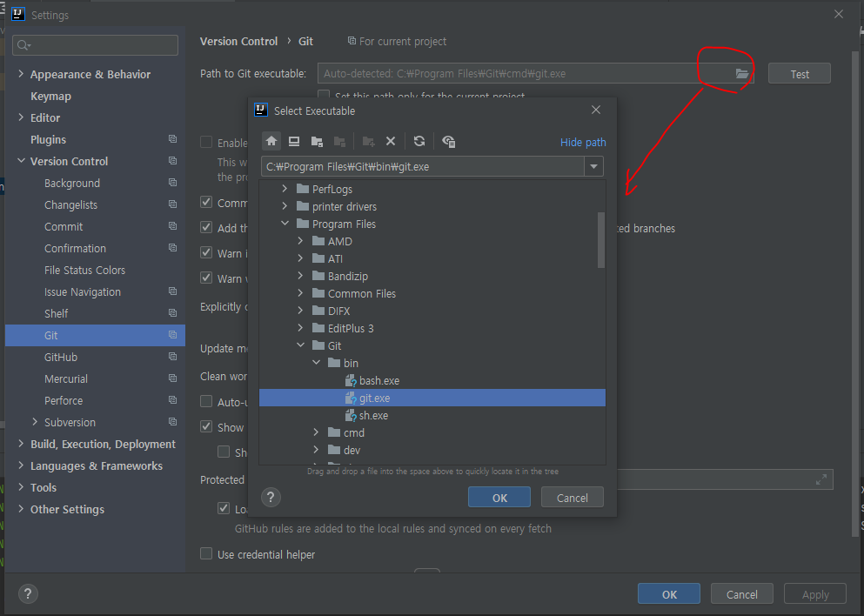Expand Build, Execution, Deployment section
Screen dimensions: 864x616
pyautogui.click(x=21, y=444)
